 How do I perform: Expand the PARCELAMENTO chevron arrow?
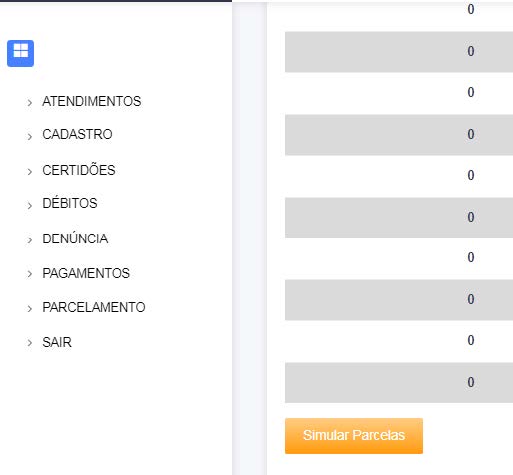30,308
